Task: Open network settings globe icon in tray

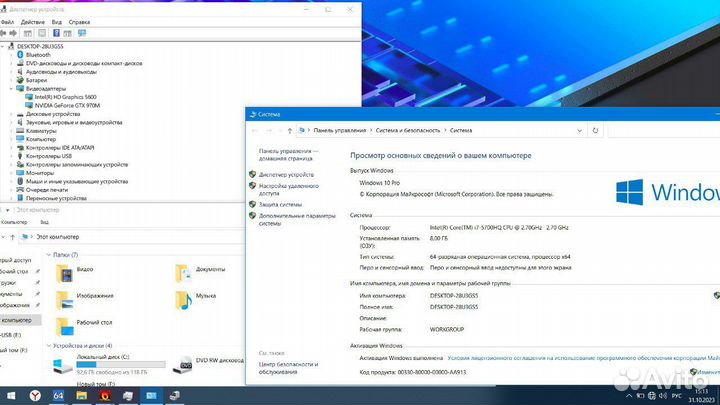Action: click(x=652, y=395)
